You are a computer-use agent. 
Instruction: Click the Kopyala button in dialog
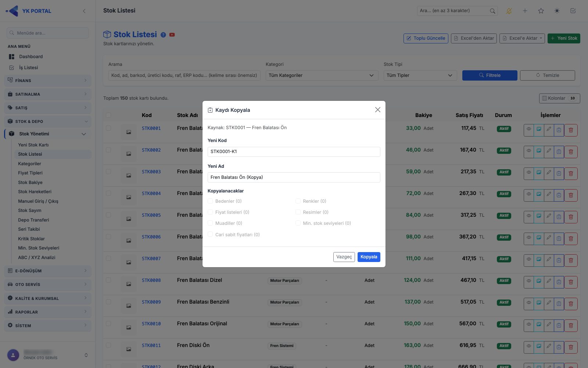click(x=369, y=257)
